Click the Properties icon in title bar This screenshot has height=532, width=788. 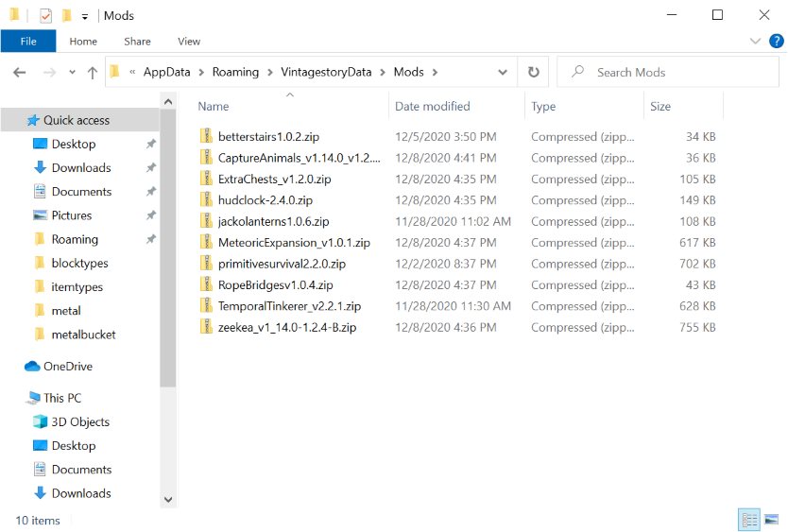pos(45,15)
